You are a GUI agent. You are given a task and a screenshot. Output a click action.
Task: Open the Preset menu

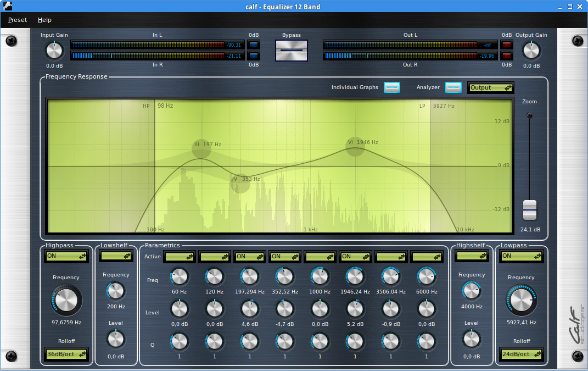(x=18, y=20)
